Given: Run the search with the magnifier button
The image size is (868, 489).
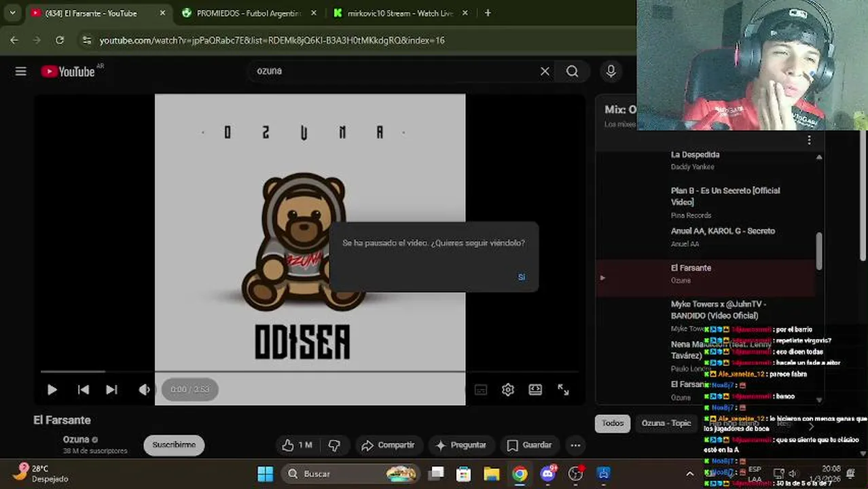Looking at the screenshot, I should click(573, 71).
